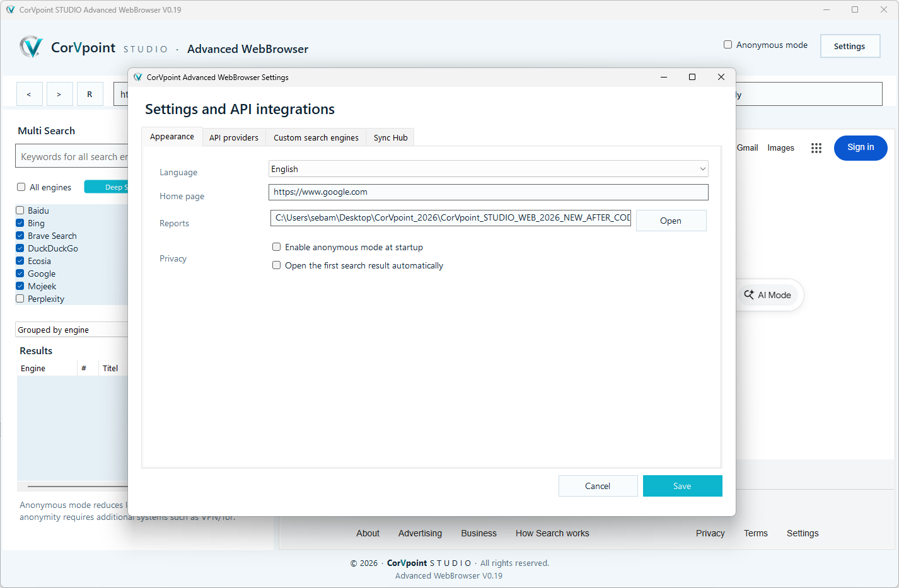Uncheck the DuckDuckGo engine checkbox

(20, 248)
